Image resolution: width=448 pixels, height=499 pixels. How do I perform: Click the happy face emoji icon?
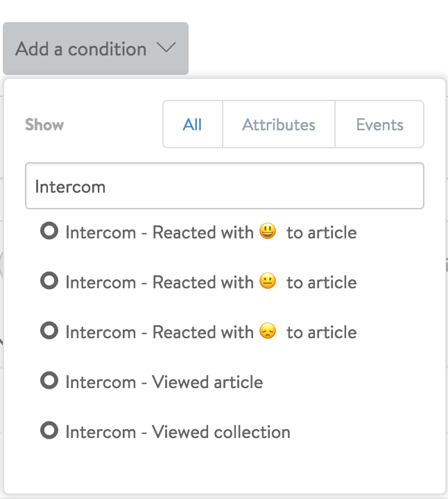click(268, 231)
